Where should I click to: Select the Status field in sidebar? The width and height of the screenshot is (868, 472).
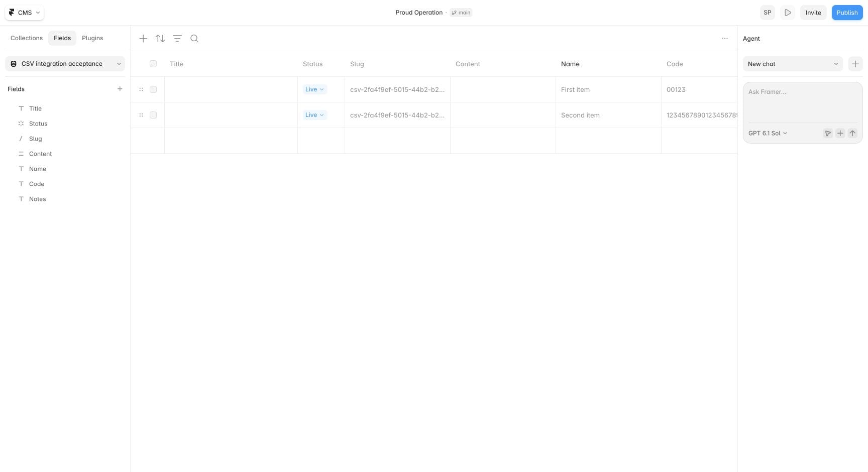point(65,124)
